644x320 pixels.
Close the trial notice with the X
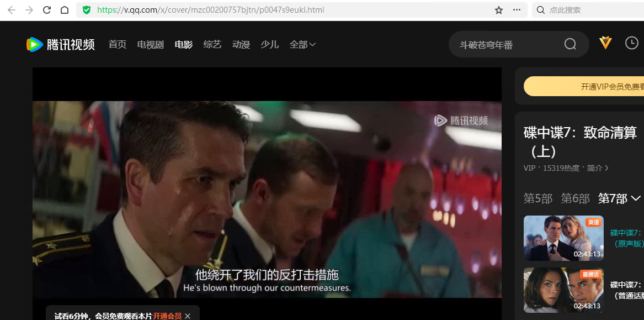[188, 316]
